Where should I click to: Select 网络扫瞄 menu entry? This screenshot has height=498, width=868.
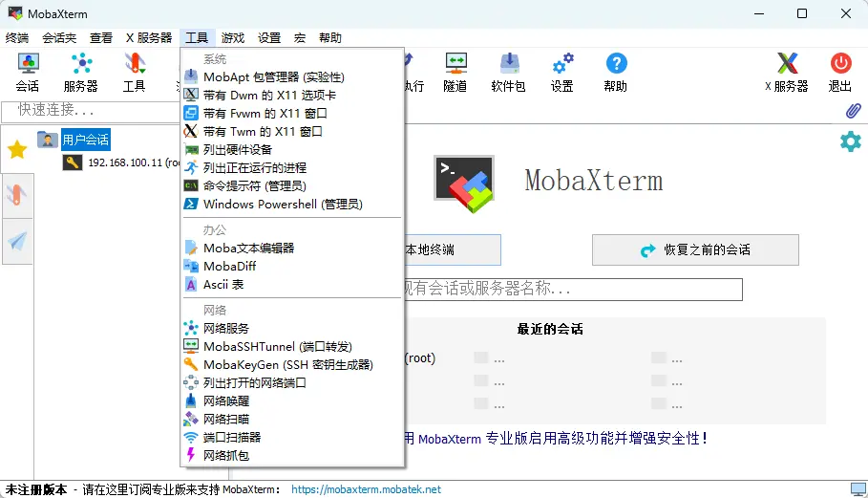click(292, 420)
